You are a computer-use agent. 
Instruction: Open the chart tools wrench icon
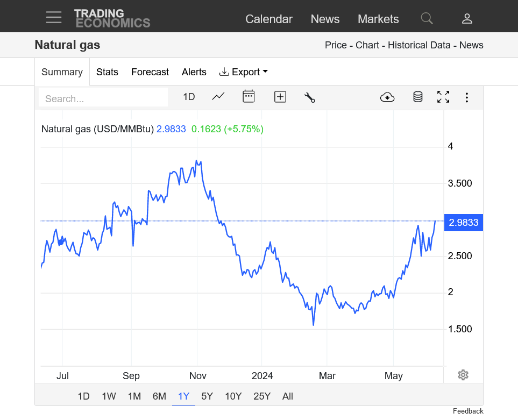(x=309, y=97)
